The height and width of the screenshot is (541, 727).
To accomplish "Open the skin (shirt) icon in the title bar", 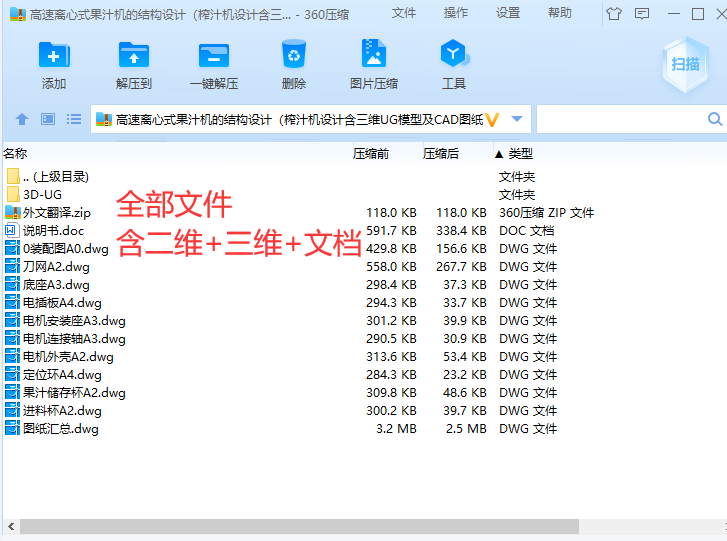I will (x=613, y=14).
